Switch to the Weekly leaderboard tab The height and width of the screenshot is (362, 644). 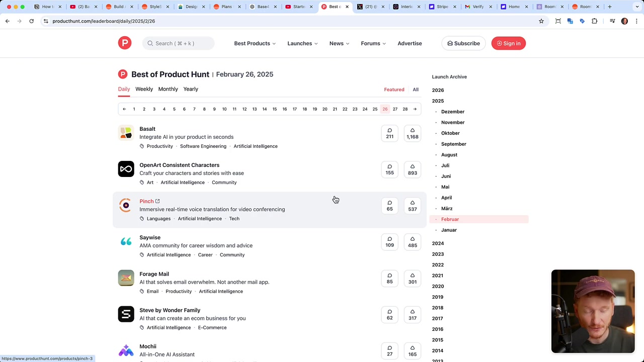tap(144, 89)
